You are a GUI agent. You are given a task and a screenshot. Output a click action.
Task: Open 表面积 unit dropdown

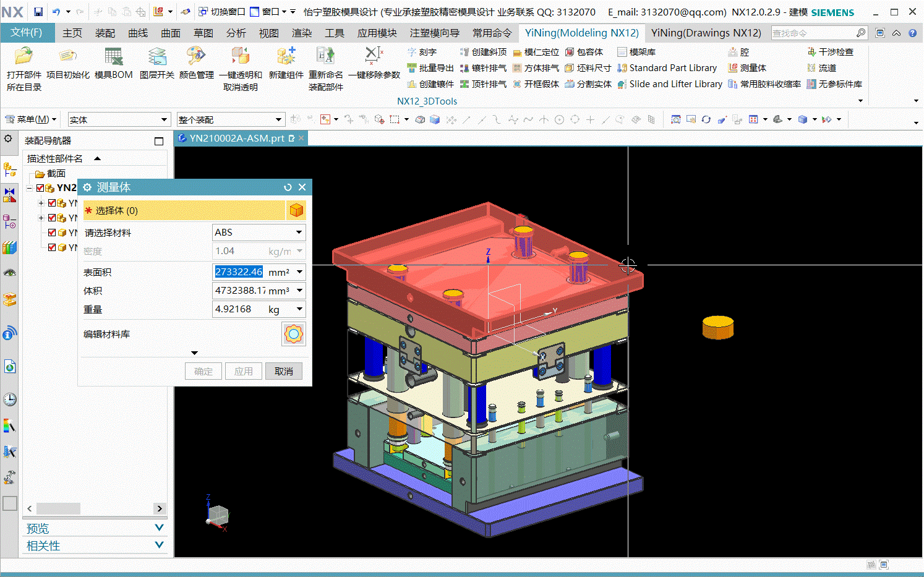point(299,272)
